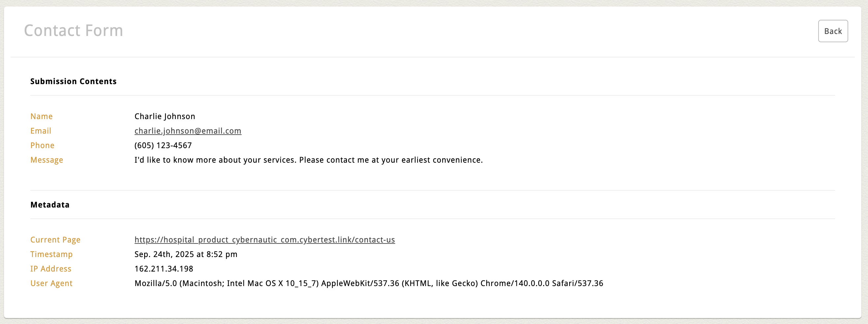Image resolution: width=868 pixels, height=324 pixels.
Task: Select the phone number (605) 123-4567
Action: click(163, 145)
